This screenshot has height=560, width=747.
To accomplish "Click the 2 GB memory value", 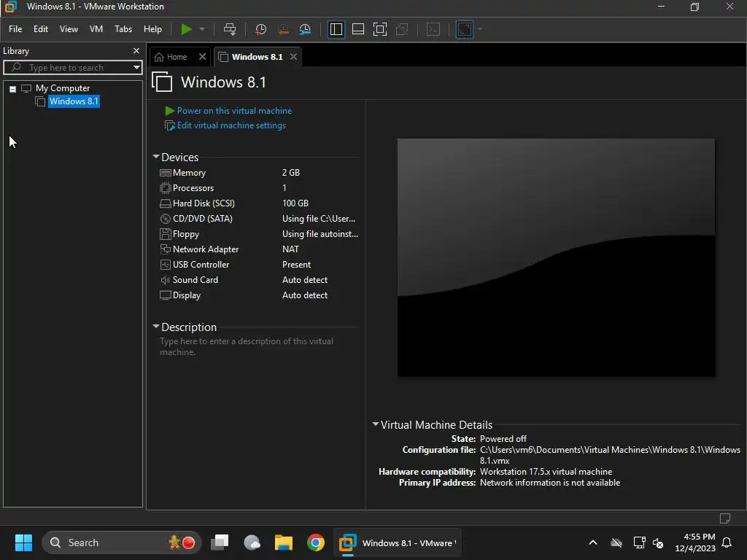I will 290,173.
